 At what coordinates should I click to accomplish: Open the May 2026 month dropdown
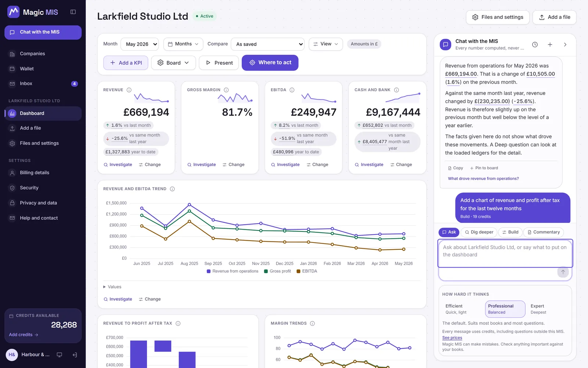pos(140,44)
